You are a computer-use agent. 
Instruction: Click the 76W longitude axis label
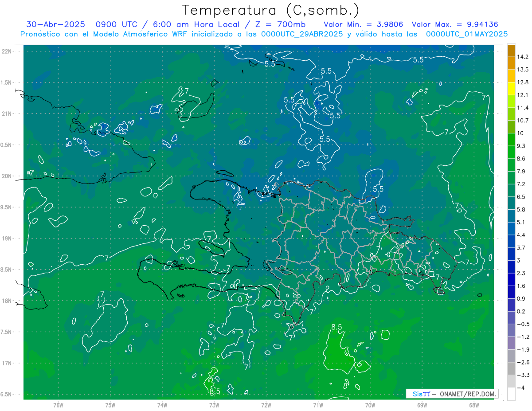point(59,405)
